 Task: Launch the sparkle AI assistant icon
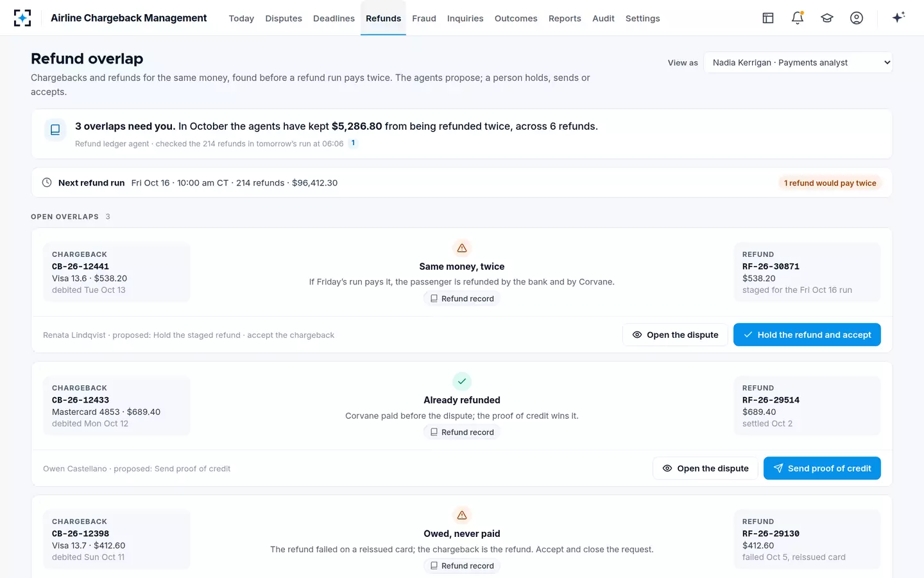[x=898, y=17]
